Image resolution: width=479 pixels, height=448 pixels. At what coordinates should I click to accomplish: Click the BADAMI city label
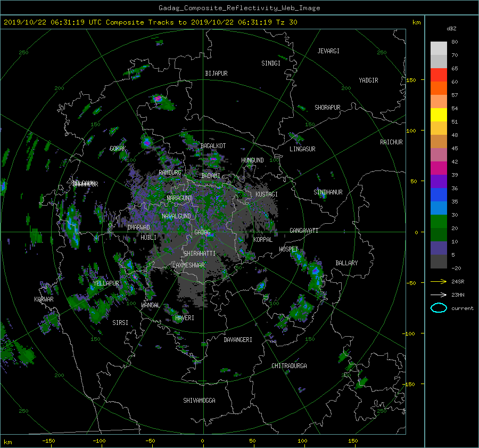point(211,176)
